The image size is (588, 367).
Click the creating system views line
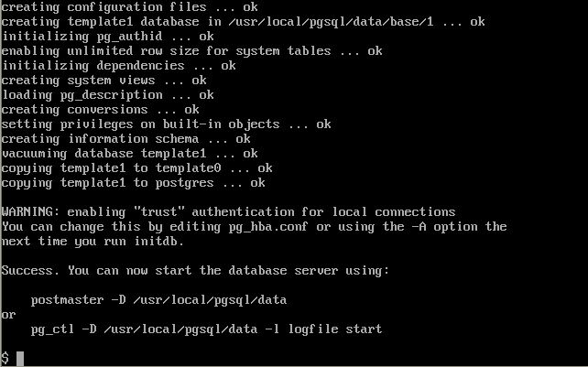pos(103,81)
